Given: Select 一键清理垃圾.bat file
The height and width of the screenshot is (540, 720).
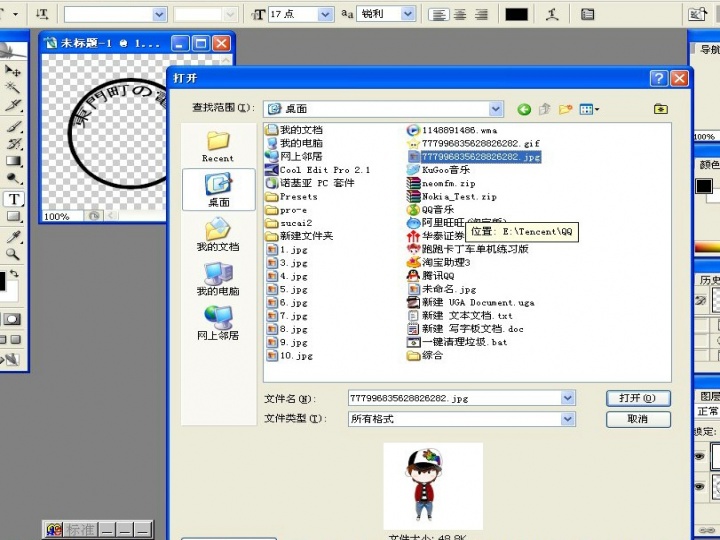Looking at the screenshot, I should 457,342.
